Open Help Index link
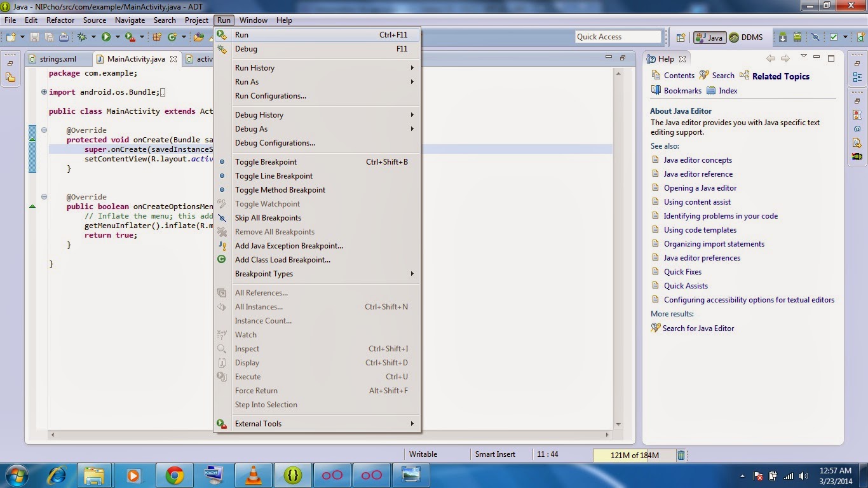The width and height of the screenshot is (868, 488). point(728,91)
